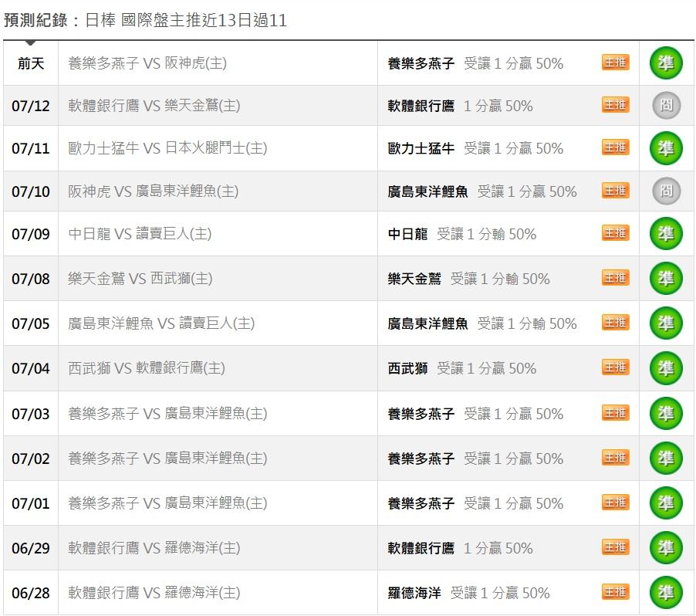Click the 06/29 matchup 軟體銀行鷹 VS 羅德海洋(主)
This screenshot has width=696, height=616.
click(x=154, y=548)
